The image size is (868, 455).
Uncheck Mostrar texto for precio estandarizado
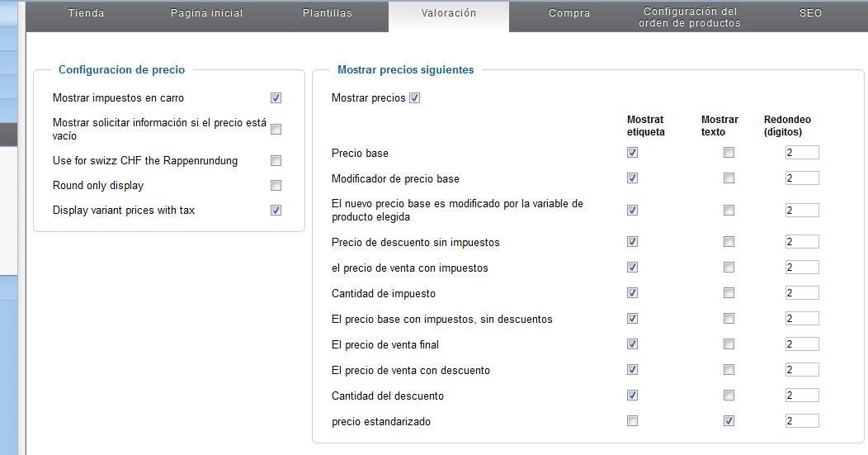(x=729, y=420)
